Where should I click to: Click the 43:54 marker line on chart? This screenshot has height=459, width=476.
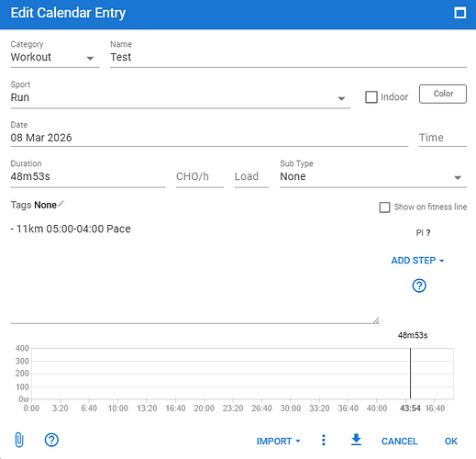coord(410,374)
